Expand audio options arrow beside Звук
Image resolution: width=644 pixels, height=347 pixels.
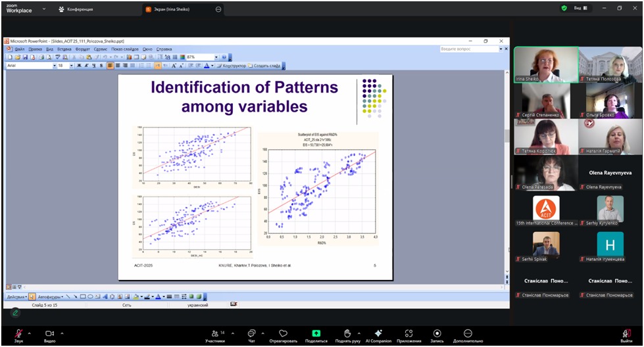pos(32,333)
